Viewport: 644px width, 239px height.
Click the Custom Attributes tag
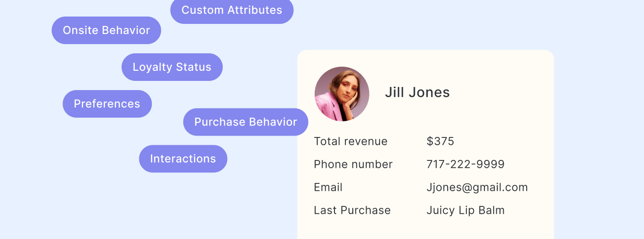click(232, 10)
